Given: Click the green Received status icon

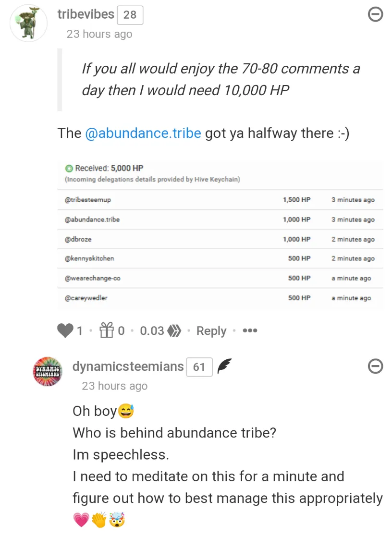Looking at the screenshot, I should [x=69, y=168].
